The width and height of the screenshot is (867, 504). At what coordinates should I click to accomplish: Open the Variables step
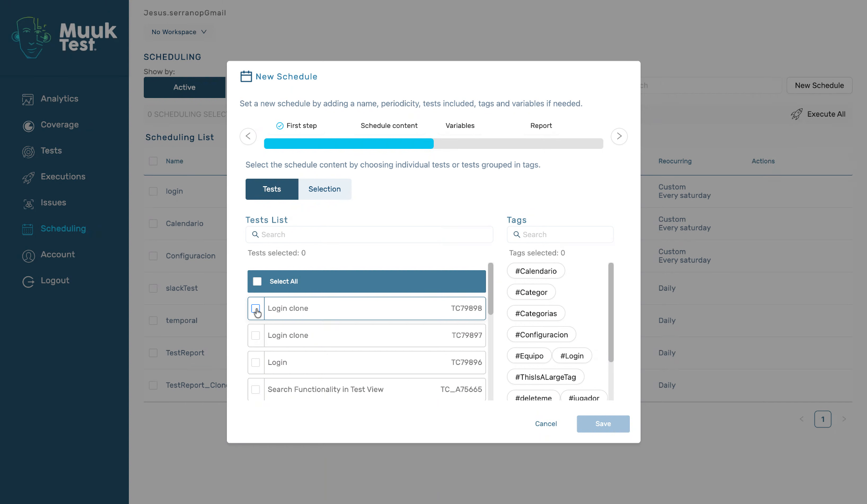pos(460,126)
